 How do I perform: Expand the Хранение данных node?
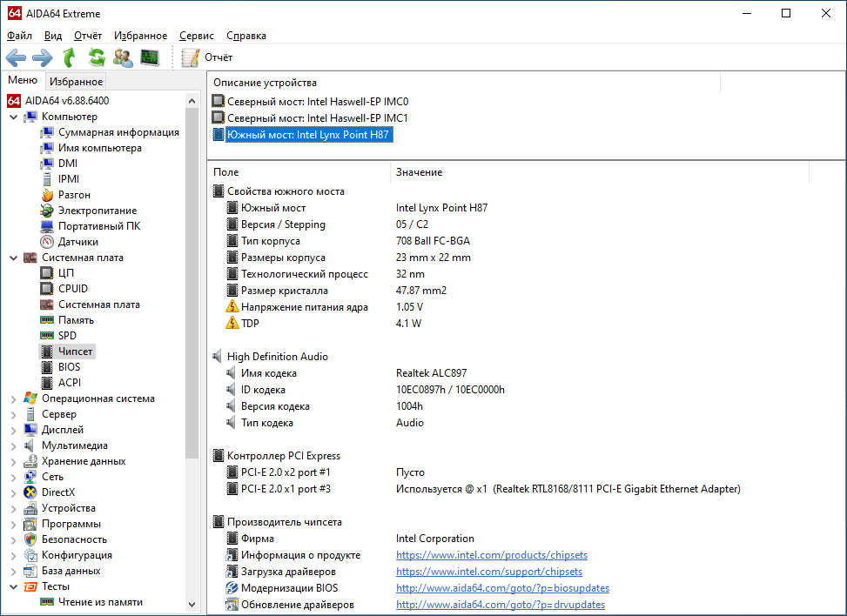(x=14, y=461)
